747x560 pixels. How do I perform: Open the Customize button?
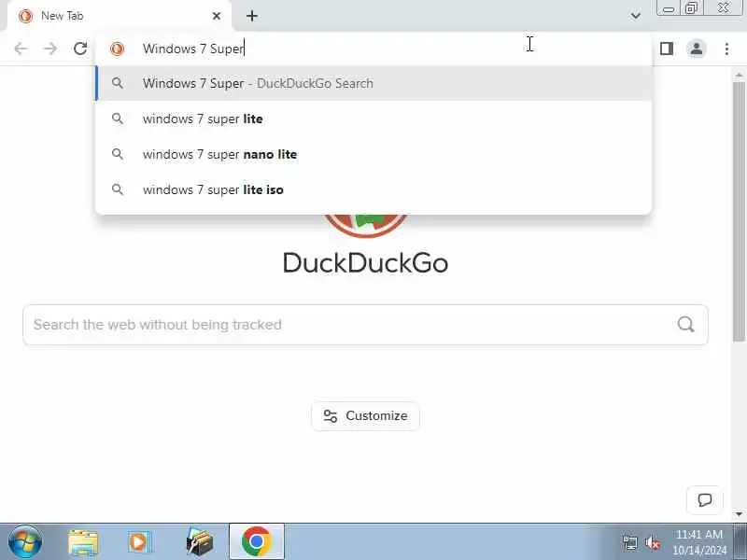[x=365, y=415]
